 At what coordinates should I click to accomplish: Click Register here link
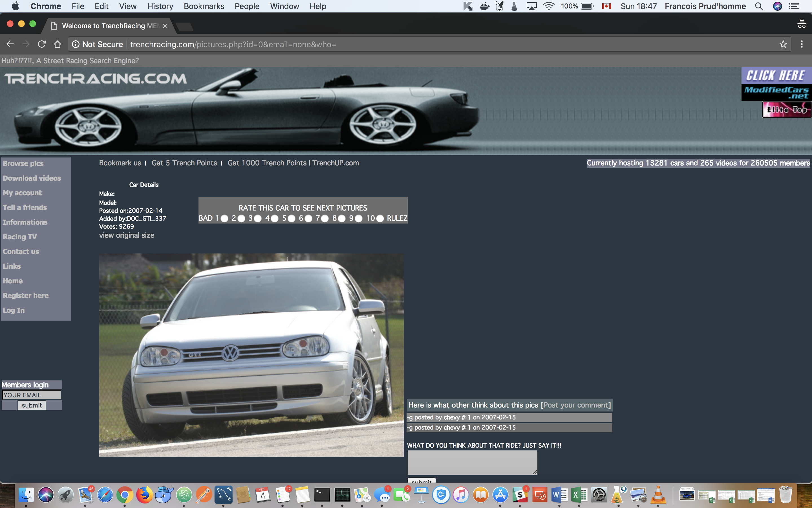point(26,296)
